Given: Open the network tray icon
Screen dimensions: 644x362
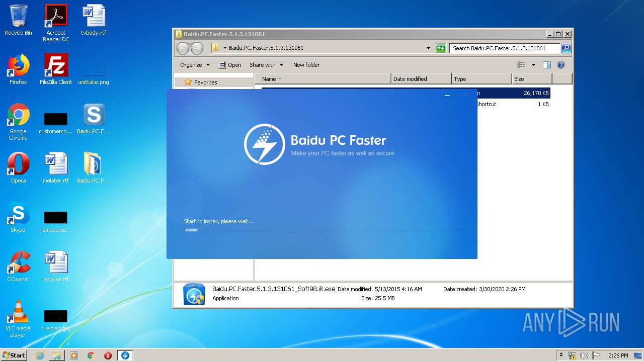Looking at the screenshot, I should pyautogui.click(x=572, y=355).
